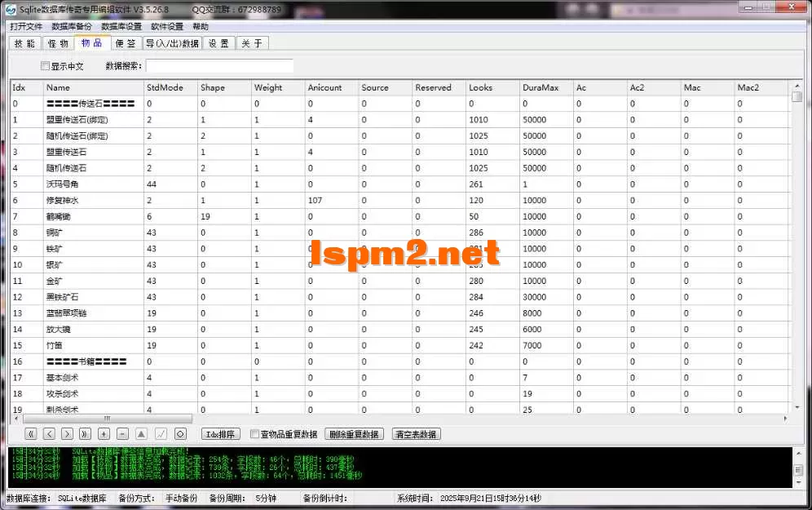Go to the previous record arrow icon
812x510 pixels.
(49, 433)
